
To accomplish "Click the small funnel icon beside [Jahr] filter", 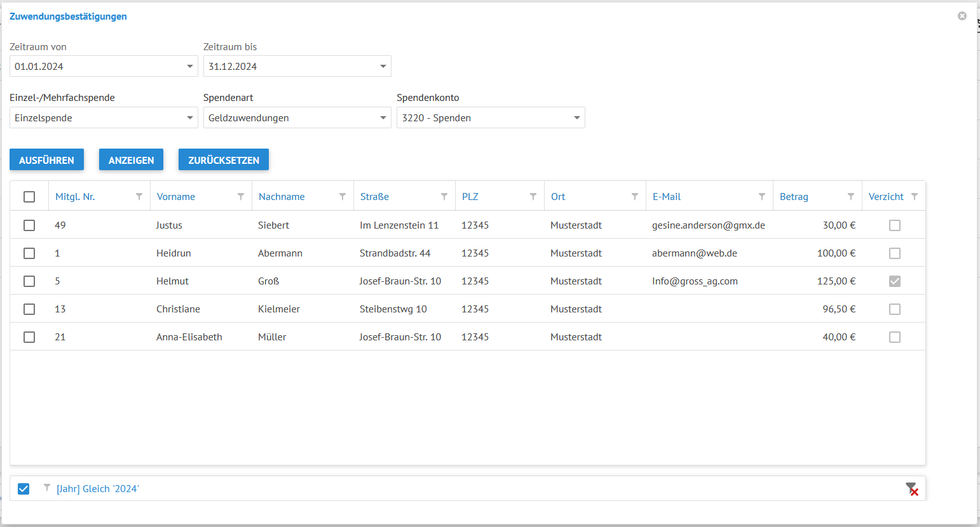I will click(x=47, y=488).
